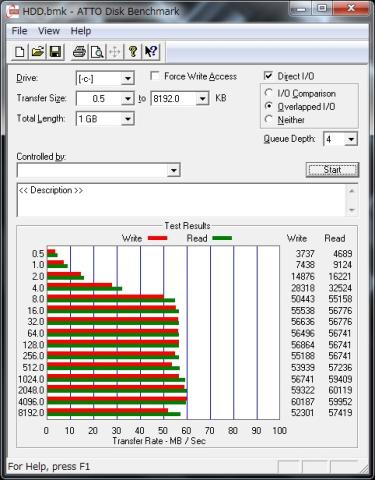Click Description scrollbar up arrow
This screenshot has width=375, height=480.
pyautogui.click(x=352, y=191)
